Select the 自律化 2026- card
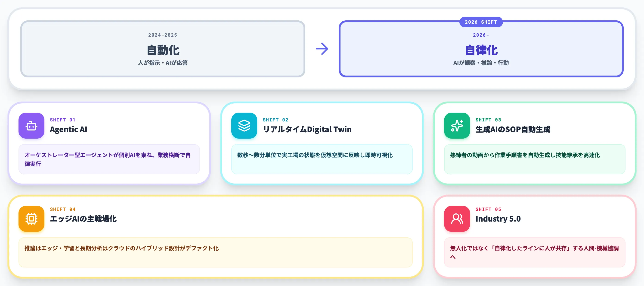This screenshot has height=286, width=644. click(481, 49)
